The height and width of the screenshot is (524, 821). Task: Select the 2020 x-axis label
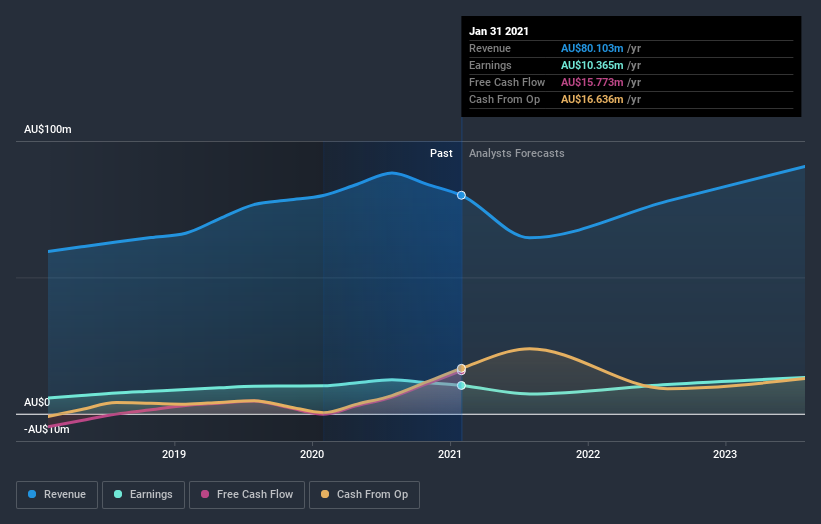312,454
